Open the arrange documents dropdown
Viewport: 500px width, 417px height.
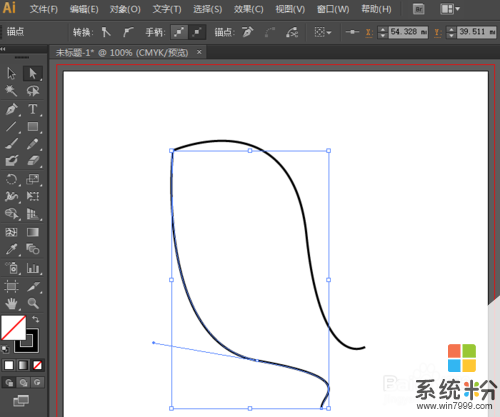pyautogui.click(x=450, y=9)
